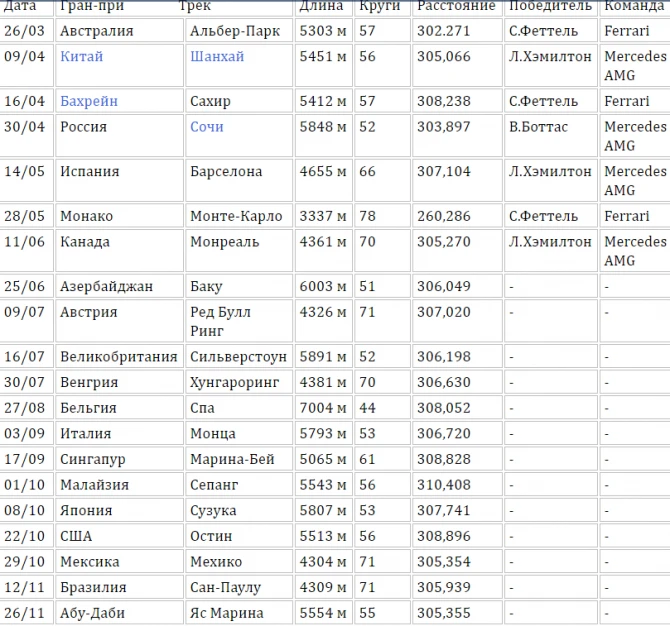Select the 5303 м length cell
Screen dimensions: 670x626
[323, 31]
